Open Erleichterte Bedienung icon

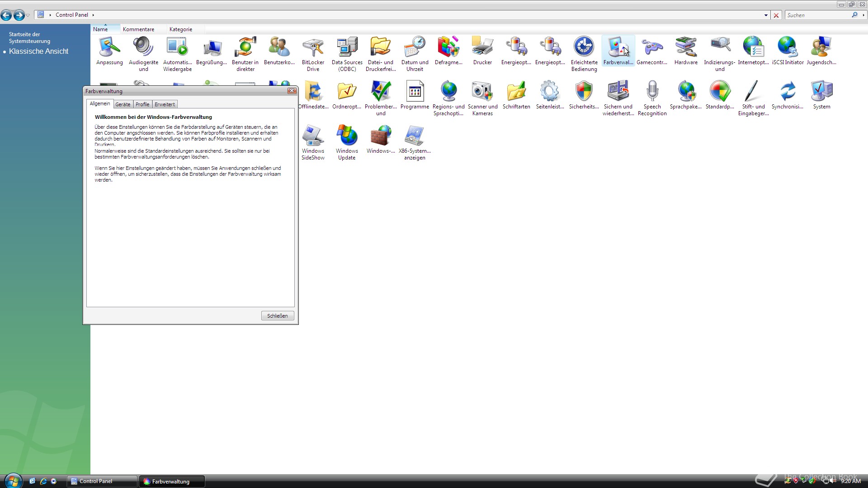coord(584,54)
